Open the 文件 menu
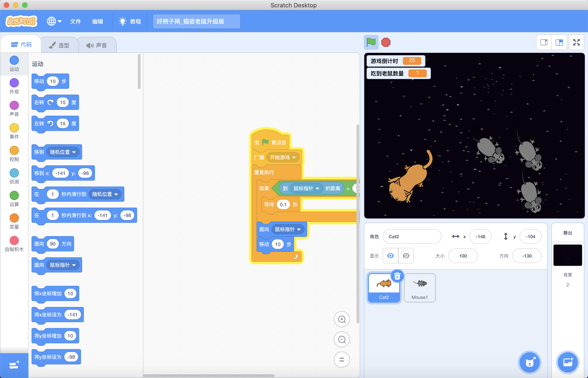The width and height of the screenshot is (588, 378). tap(76, 21)
